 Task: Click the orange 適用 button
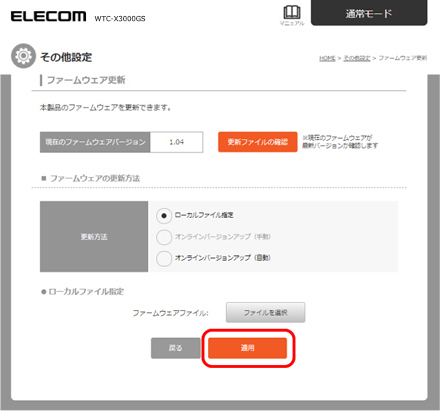[247, 348]
